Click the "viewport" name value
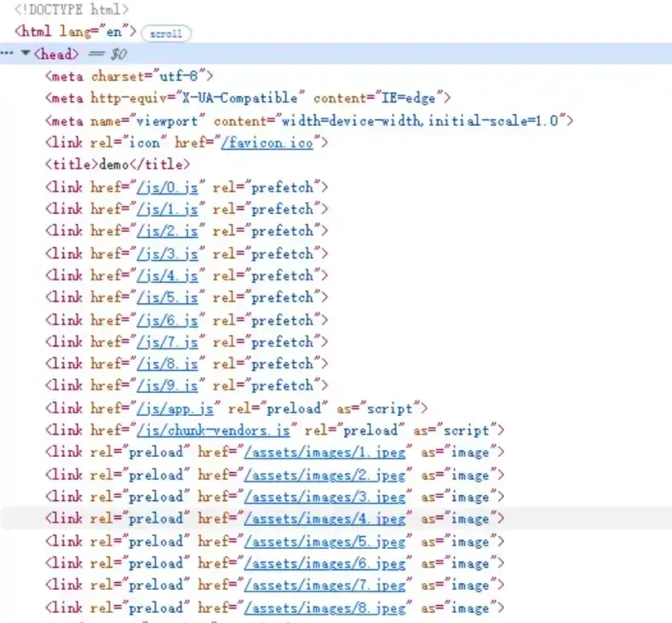 (x=167, y=121)
